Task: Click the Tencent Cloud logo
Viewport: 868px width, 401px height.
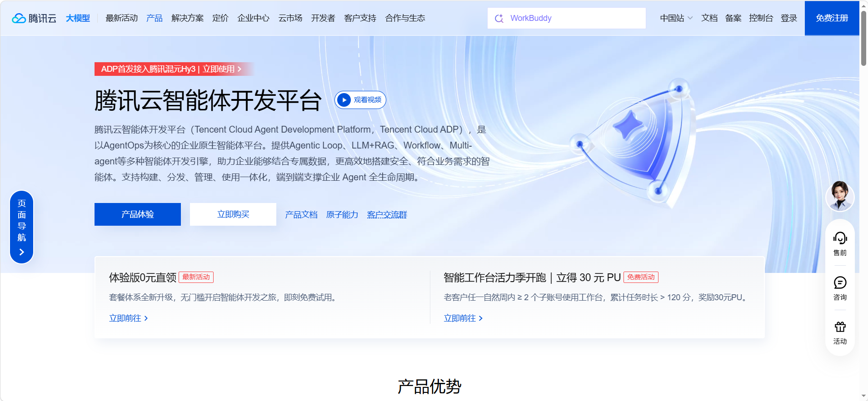Action: (x=34, y=18)
